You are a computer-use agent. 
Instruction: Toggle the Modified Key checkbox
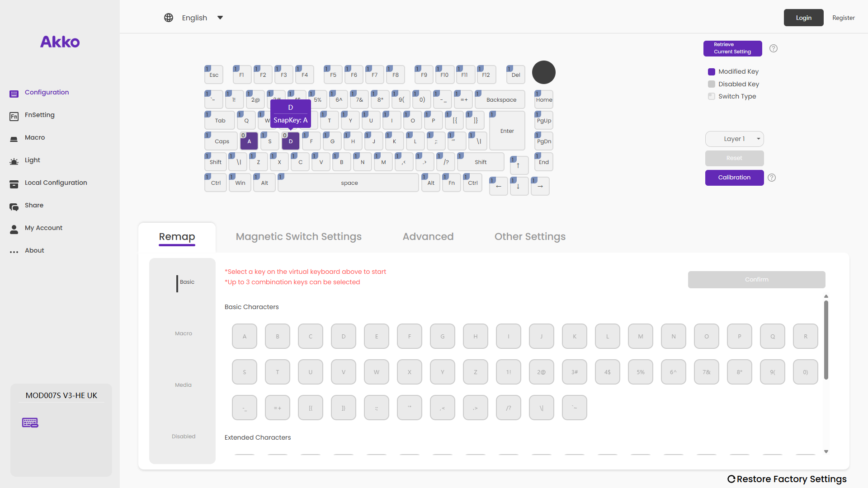(x=712, y=71)
